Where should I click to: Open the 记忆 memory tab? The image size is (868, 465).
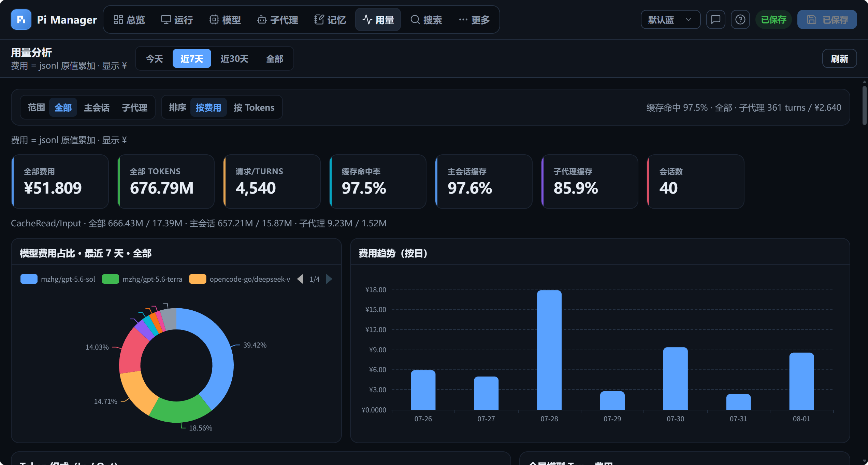(330, 20)
